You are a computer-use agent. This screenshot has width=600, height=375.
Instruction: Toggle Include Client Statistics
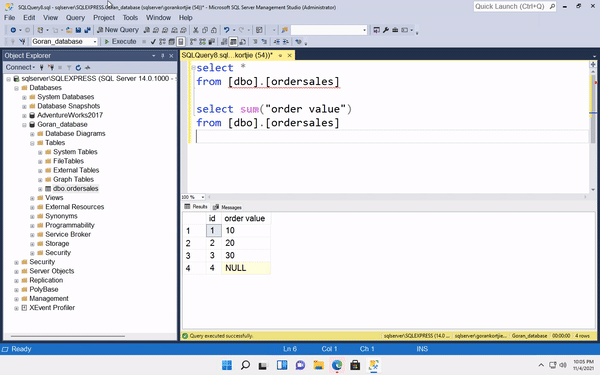coord(211,41)
